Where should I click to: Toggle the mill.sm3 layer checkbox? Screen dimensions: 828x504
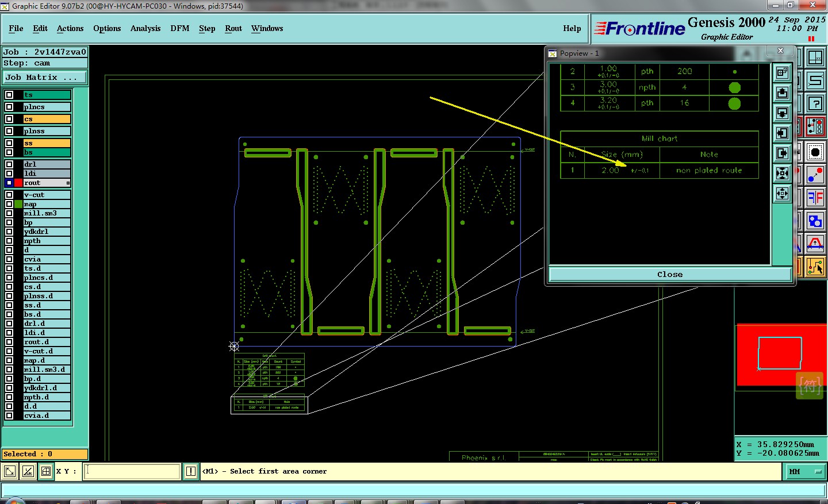click(x=9, y=213)
